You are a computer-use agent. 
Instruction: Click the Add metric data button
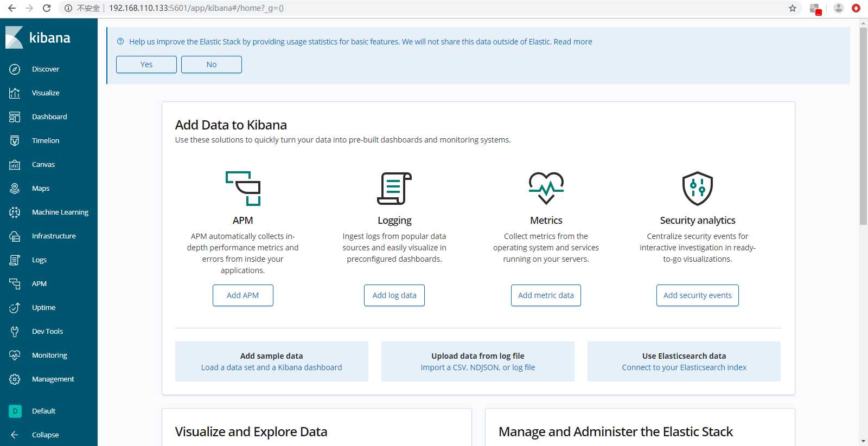tap(546, 295)
